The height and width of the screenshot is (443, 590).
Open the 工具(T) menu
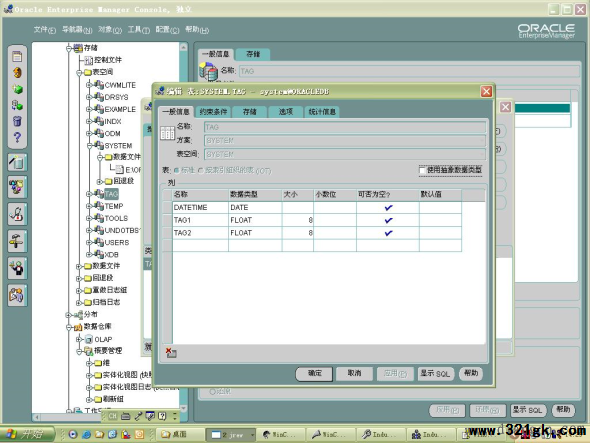[x=138, y=29]
